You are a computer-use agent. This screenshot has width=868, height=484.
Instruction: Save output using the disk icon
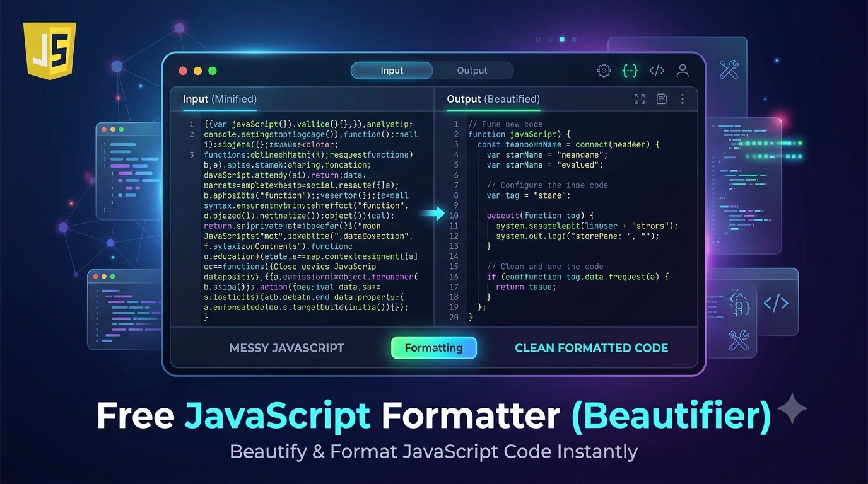662,99
